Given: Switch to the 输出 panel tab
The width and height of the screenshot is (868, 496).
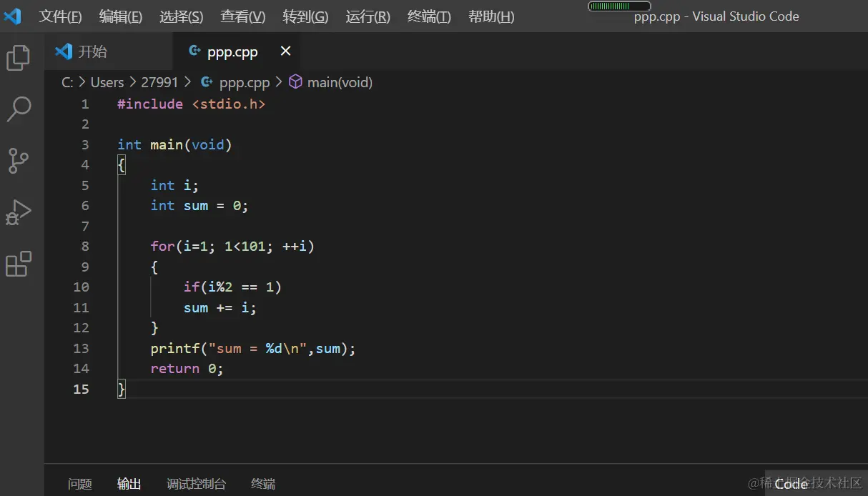Looking at the screenshot, I should tap(129, 484).
